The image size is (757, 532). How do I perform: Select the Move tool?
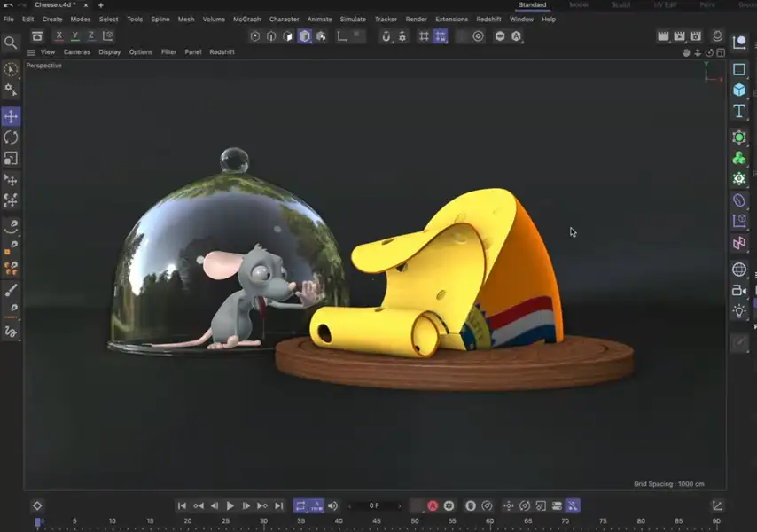(x=11, y=116)
